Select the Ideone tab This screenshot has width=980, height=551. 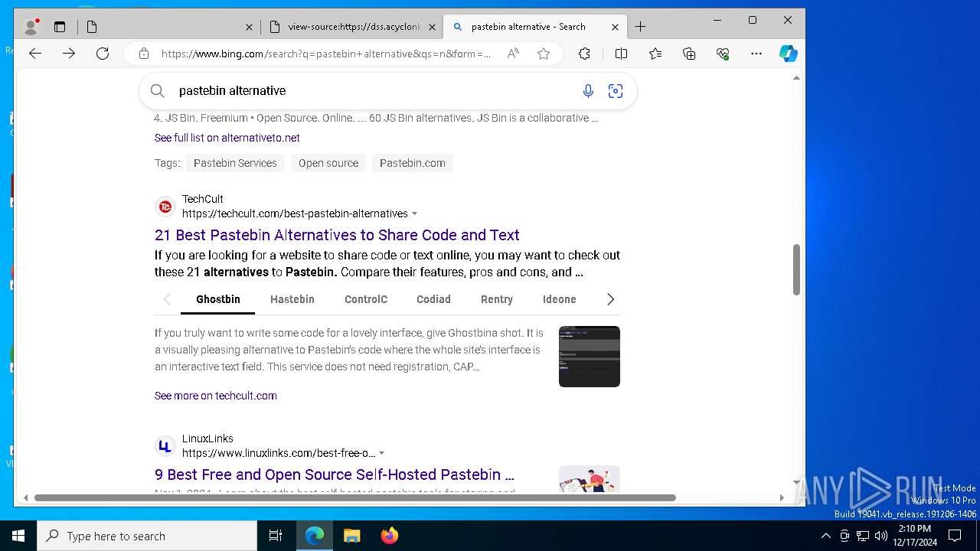click(x=560, y=299)
